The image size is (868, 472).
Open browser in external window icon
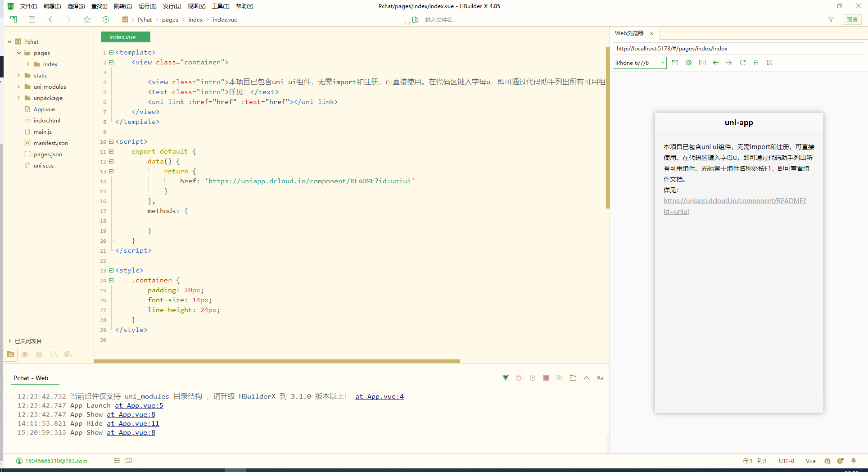click(x=675, y=63)
